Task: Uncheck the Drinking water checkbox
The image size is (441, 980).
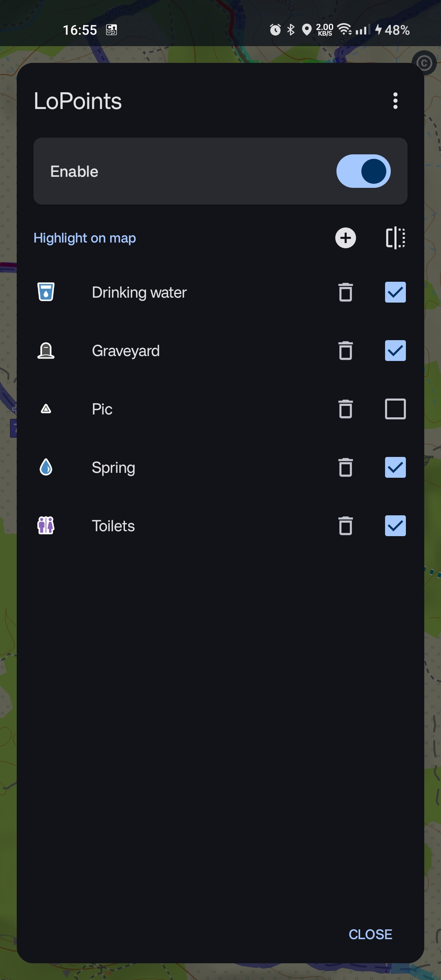Action: (x=395, y=292)
